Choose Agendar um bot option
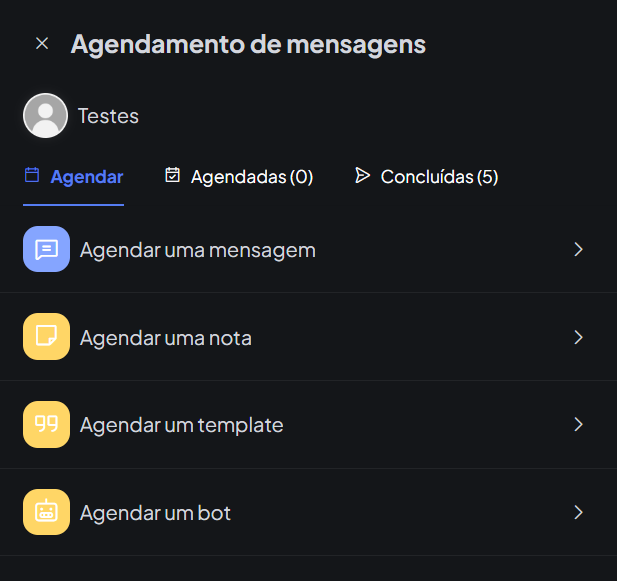Screen dimensions: 617x581 156,513
